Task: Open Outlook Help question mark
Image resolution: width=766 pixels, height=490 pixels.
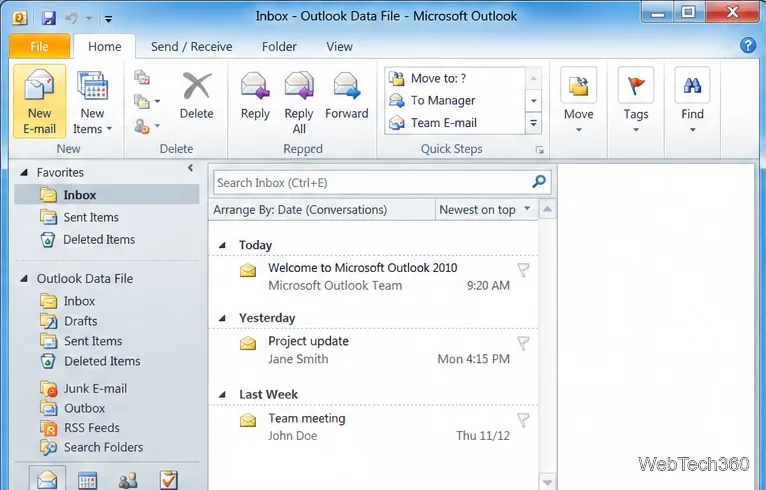Action: 748,45
